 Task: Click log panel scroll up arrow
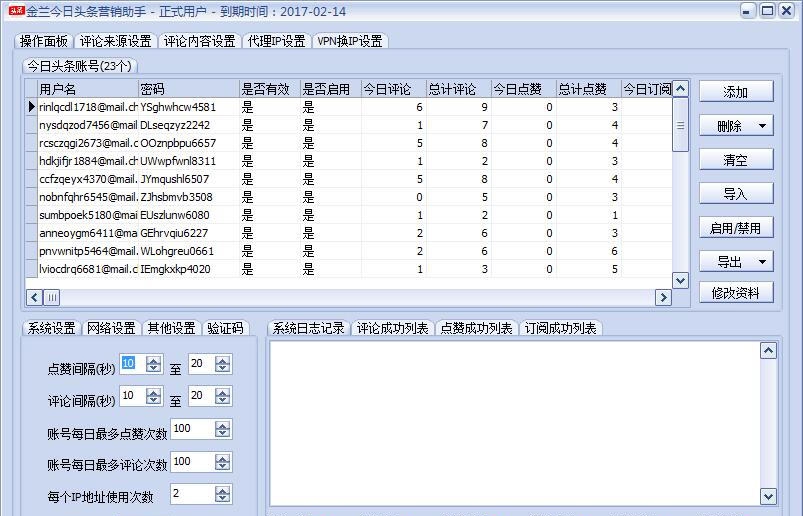[x=768, y=351]
